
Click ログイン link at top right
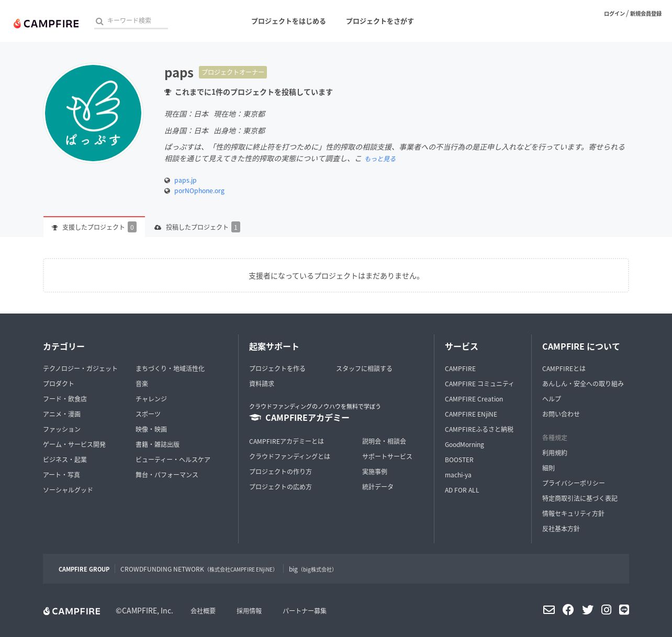[614, 14]
